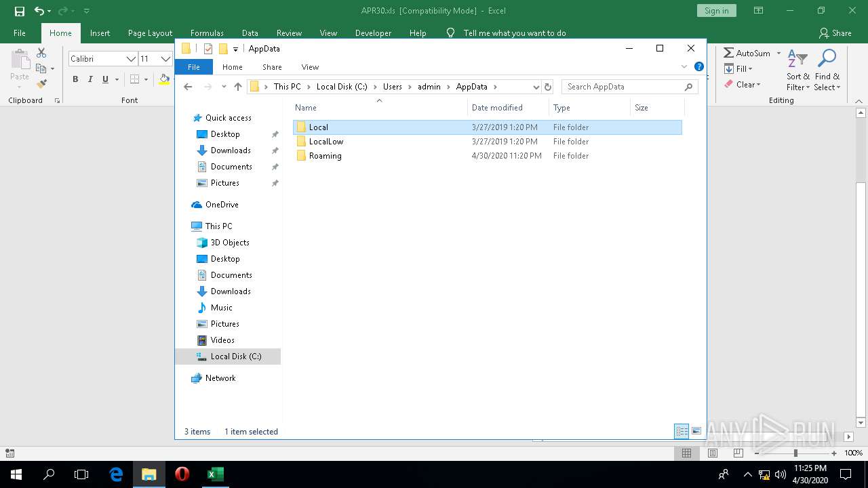Launch Edge browser from taskbar
Image resolution: width=868 pixels, height=488 pixels.
(x=117, y=474)
